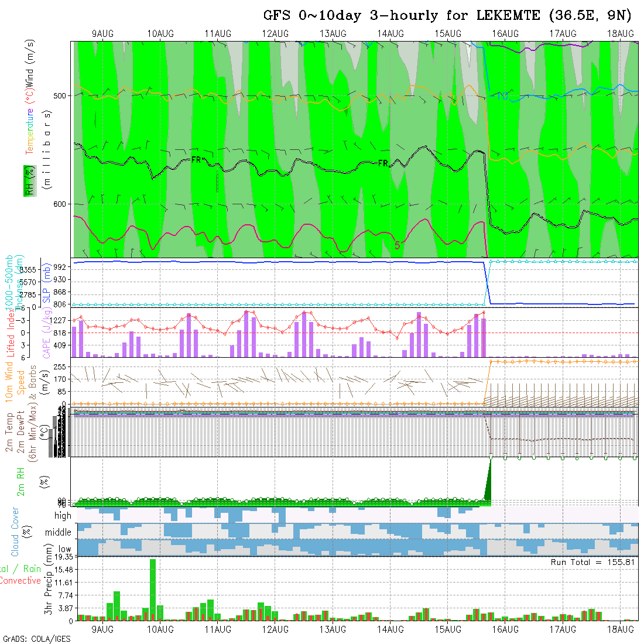Select the 13AUG label on the bottom axis
This screenshot has height=644, width=644.
point(333,629)
